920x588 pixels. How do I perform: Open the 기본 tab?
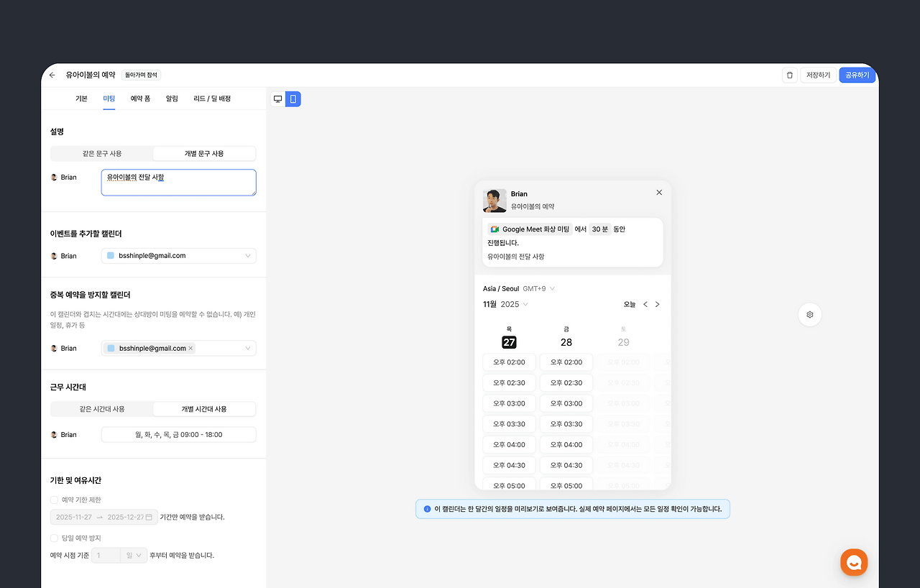[81, 98]
